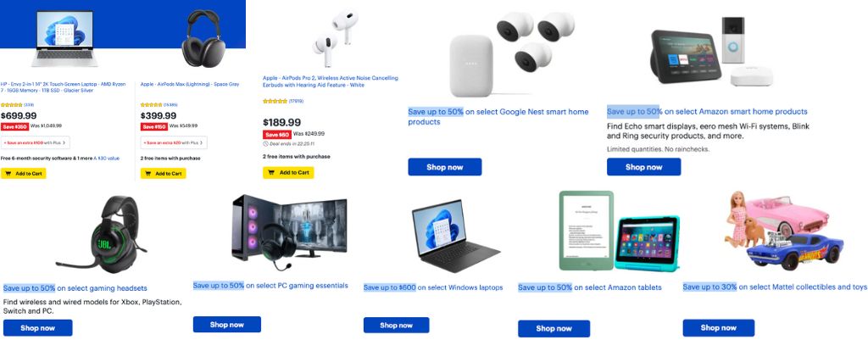This screenshot has height=351, width=868.
Task: Shop now for Amazon tablets
Action: [x=554, y=328]
